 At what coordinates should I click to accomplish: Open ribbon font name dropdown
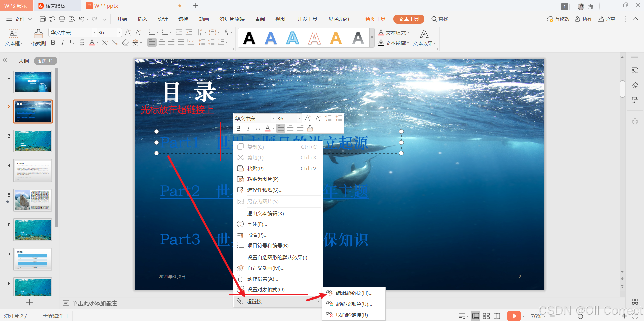pos(94,32)
